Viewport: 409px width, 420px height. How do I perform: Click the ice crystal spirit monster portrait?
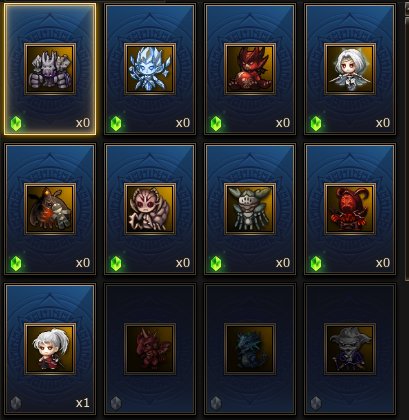point(150,69)
